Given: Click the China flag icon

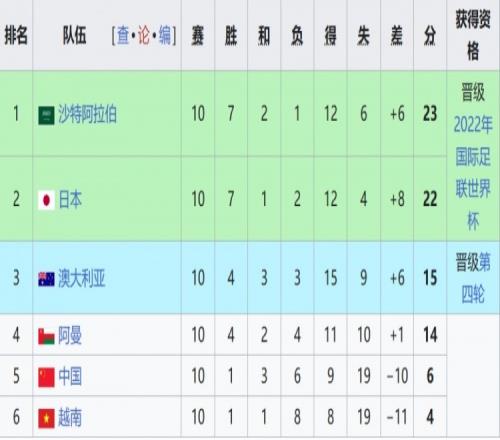Looking at the screenshot, I should coord(46,377).
